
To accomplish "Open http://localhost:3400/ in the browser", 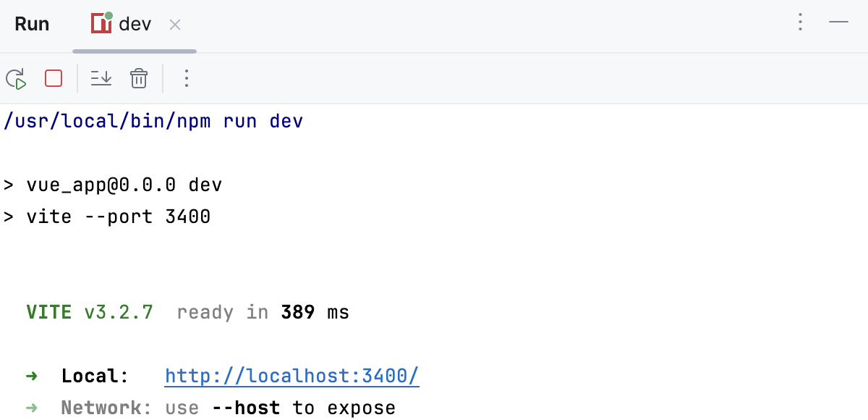I will tap(292, 376).
